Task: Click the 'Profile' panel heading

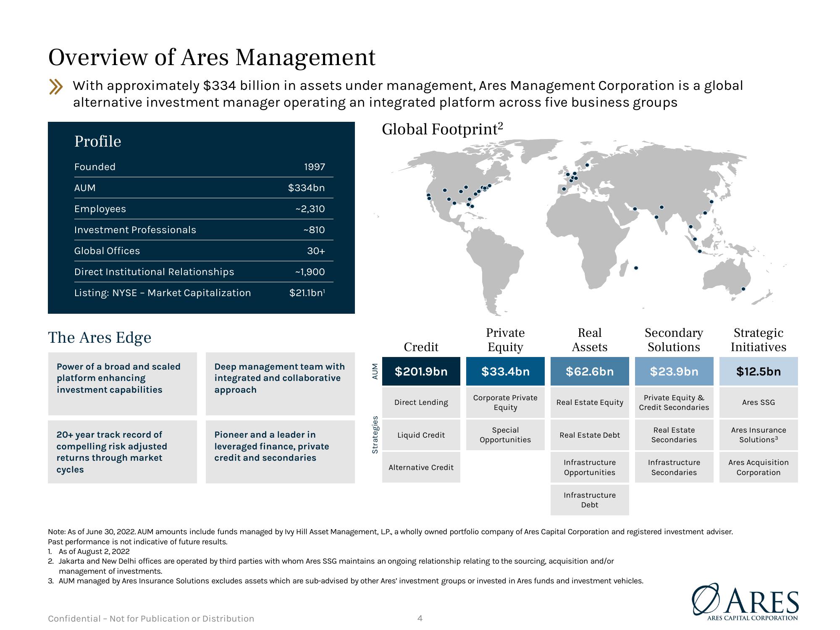Action: 97,142
